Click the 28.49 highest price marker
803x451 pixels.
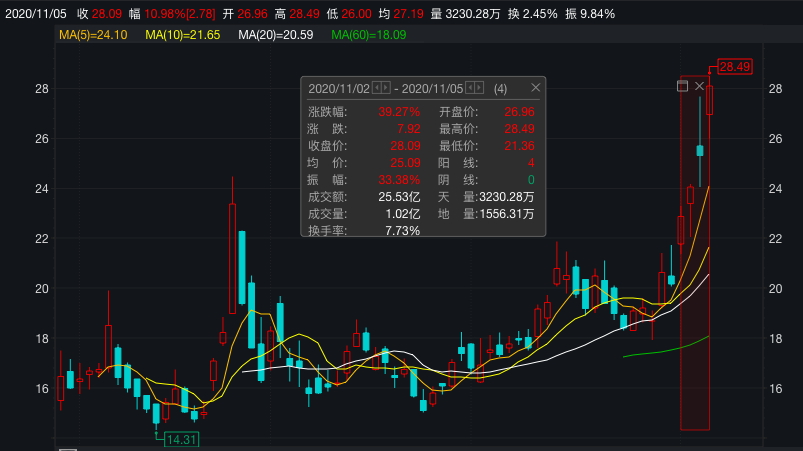tap(734, 66)
